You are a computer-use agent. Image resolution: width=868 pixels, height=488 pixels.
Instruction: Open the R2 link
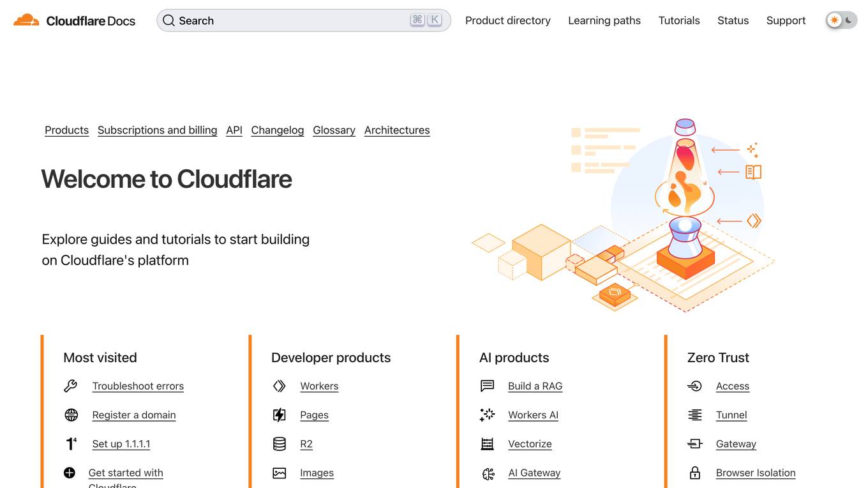(306, 443)
